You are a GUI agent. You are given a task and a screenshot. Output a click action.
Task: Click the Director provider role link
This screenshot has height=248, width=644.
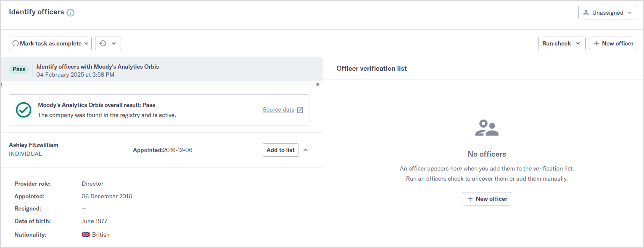pyautogui.click(x=92, y=184)
